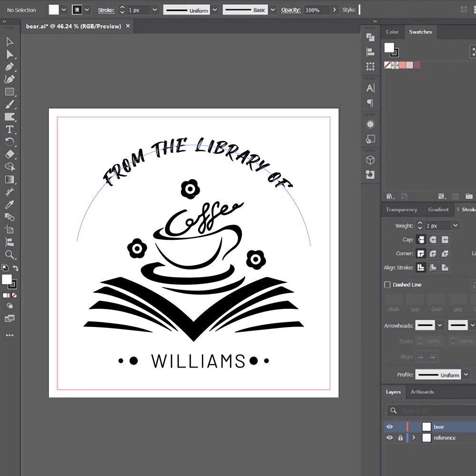476x476 pixels.
Task: Select the Zoom magnifier tool
Action: (10, 255)
